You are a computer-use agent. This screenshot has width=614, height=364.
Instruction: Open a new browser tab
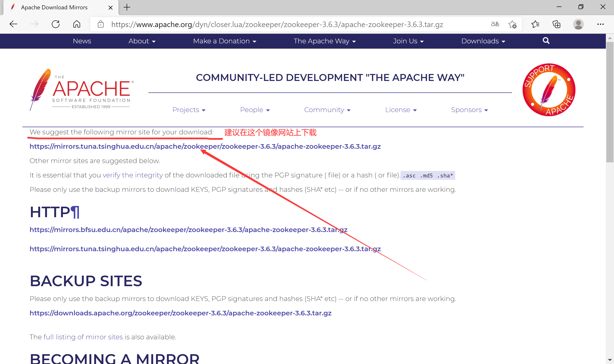(127, 7)
